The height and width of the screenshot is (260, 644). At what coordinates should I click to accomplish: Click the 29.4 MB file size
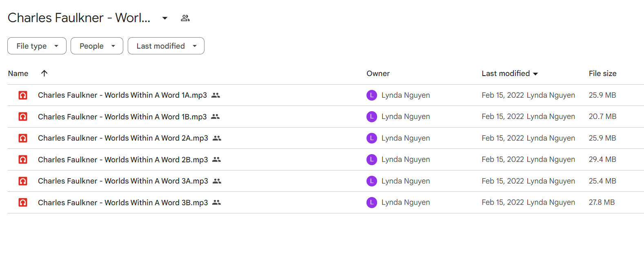click(x=602, y=159)
